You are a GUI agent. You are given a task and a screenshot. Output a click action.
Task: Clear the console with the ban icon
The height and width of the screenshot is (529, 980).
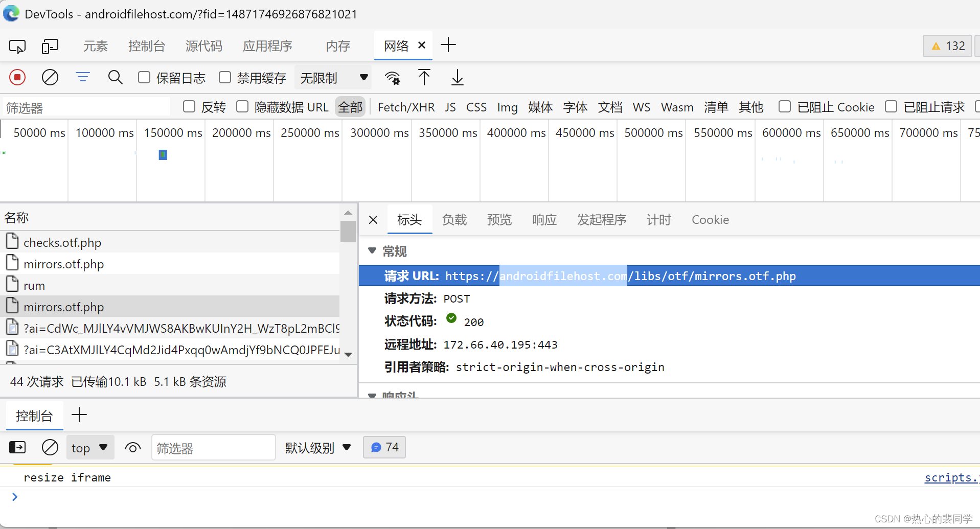coord(50,448)
